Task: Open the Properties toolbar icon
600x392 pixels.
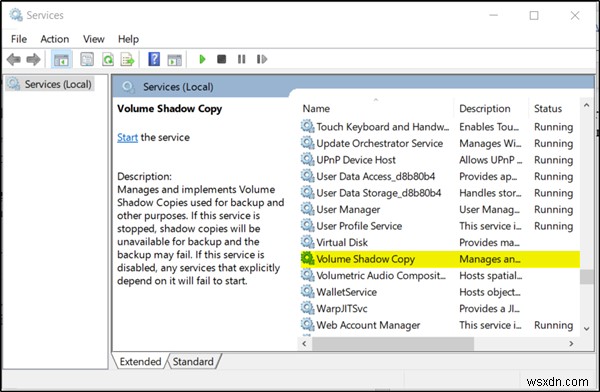Action: point(87,59)
